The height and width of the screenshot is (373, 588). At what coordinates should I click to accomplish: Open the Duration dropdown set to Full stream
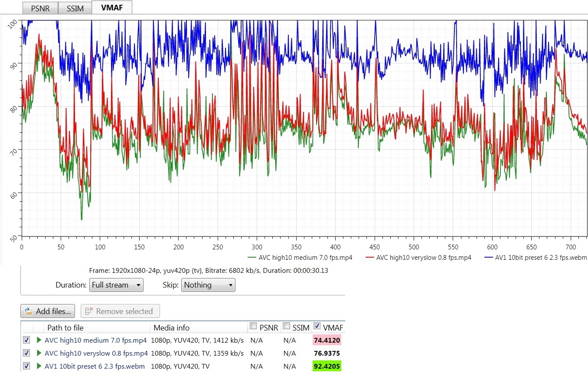click(x=116, y=285)
